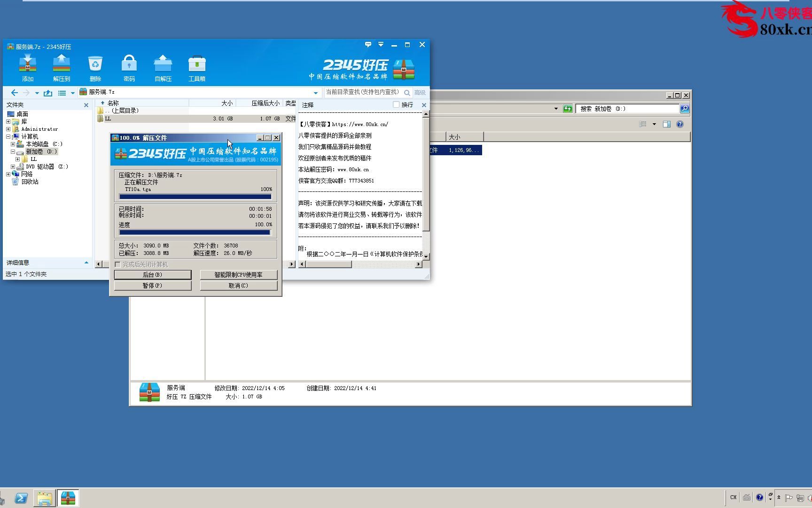Click the 暂停(P) pause button
The image size is (812, 508).
coord(153,286)
